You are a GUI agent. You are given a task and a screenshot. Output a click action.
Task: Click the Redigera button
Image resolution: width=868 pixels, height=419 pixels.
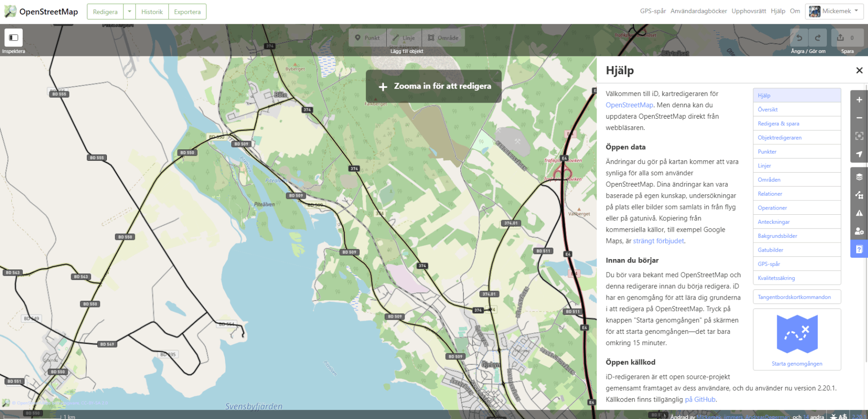tap(105, 12)
